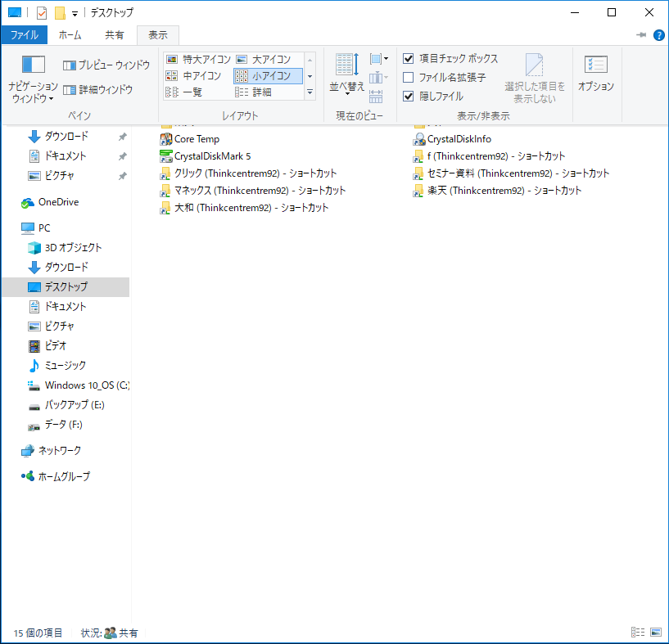Select the Core Temp shortcut
This screenshot has width=669, height=644.
190,139
